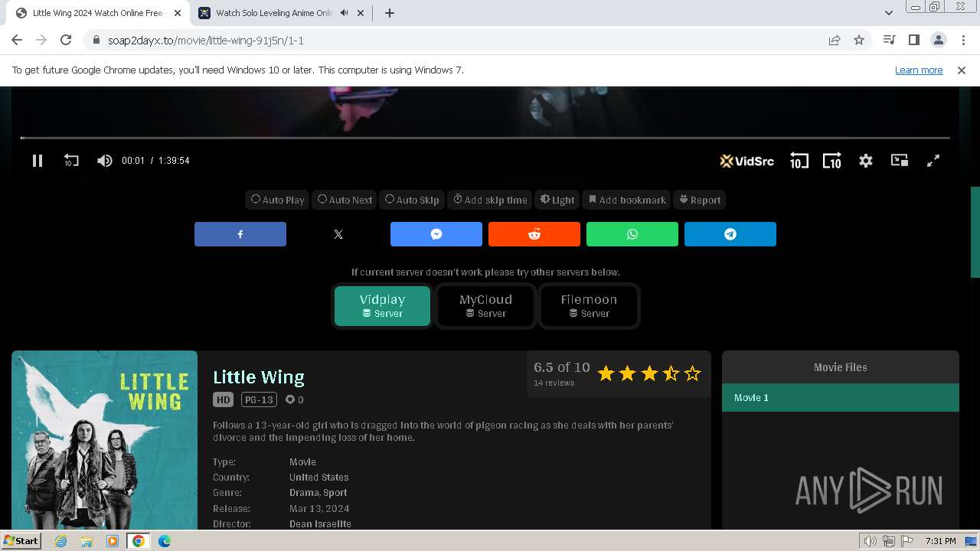Dismiss the Chrome update notification
This screenshot has height=551, width=980.
[962, 70]
